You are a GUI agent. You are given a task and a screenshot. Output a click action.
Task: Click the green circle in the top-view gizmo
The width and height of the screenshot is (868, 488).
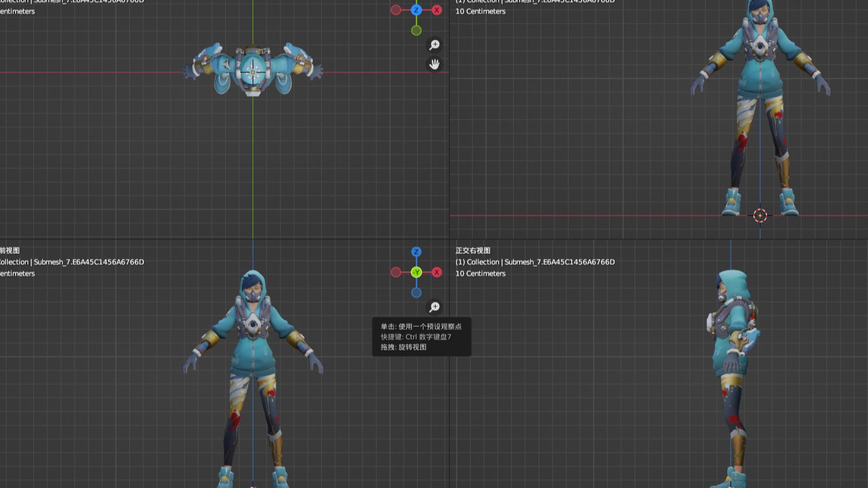point(416,30)
